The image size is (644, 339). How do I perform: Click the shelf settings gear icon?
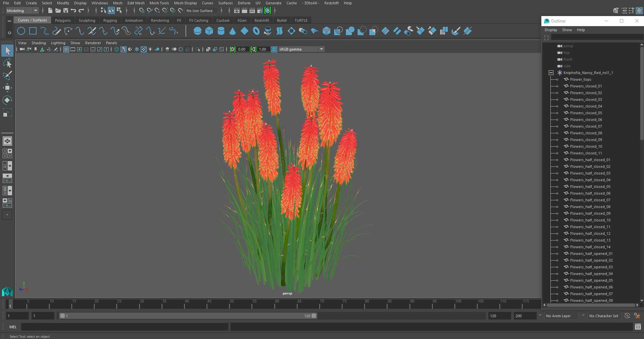[9, 33]
